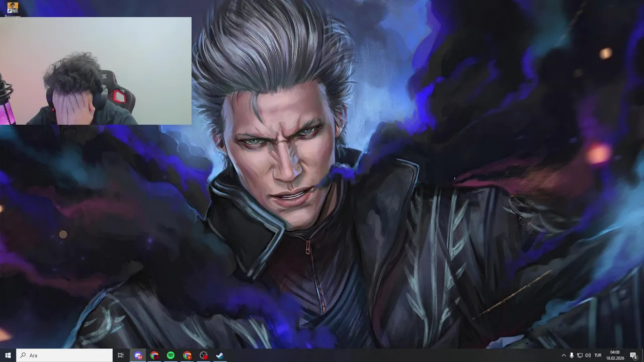Open Discord with the 9+ badge
Screen dimensions: 644x362
(138, 355)
